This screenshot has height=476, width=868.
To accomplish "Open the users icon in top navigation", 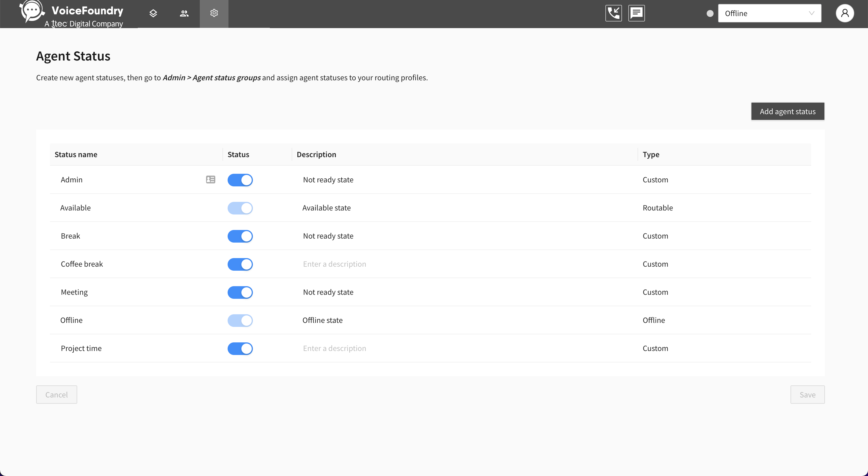I will pos(184,13).
